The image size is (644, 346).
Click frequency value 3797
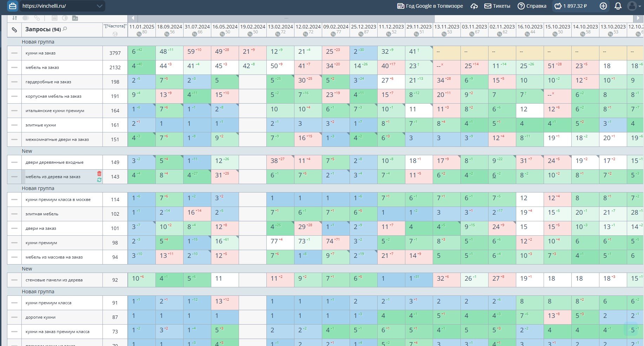click(x=115, y=53)
